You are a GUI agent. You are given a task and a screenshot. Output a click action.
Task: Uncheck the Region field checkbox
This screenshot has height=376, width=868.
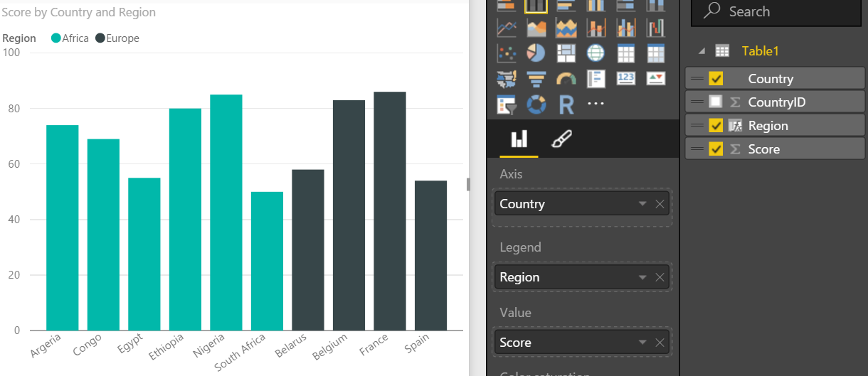(716, 126)
